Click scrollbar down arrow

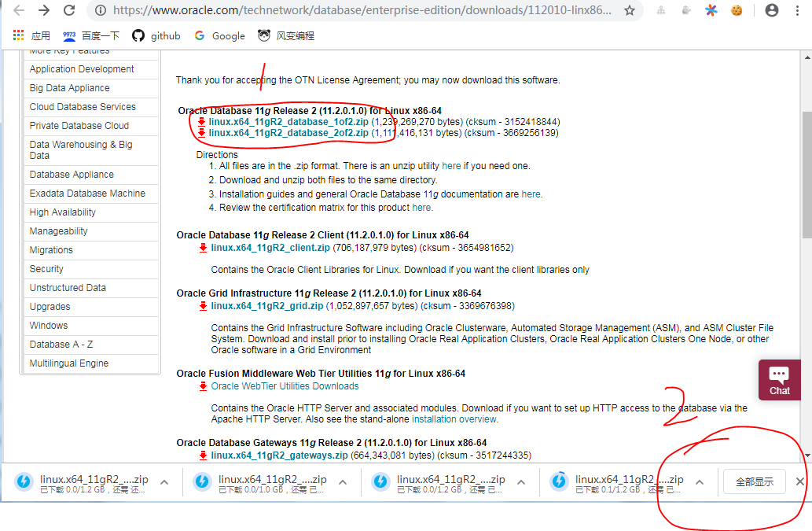tap(806, 455)
